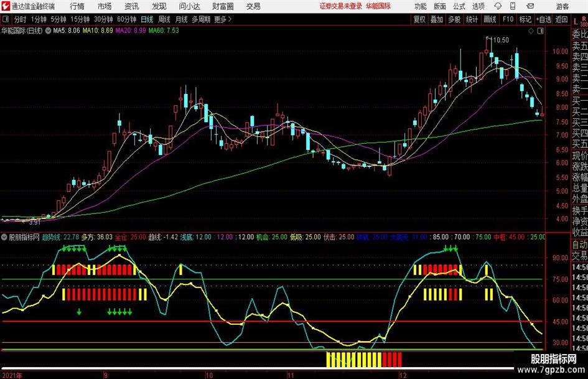Click the 10.00 price axis label
Viewport: 588px width, 379px height.
click(560, 52)
